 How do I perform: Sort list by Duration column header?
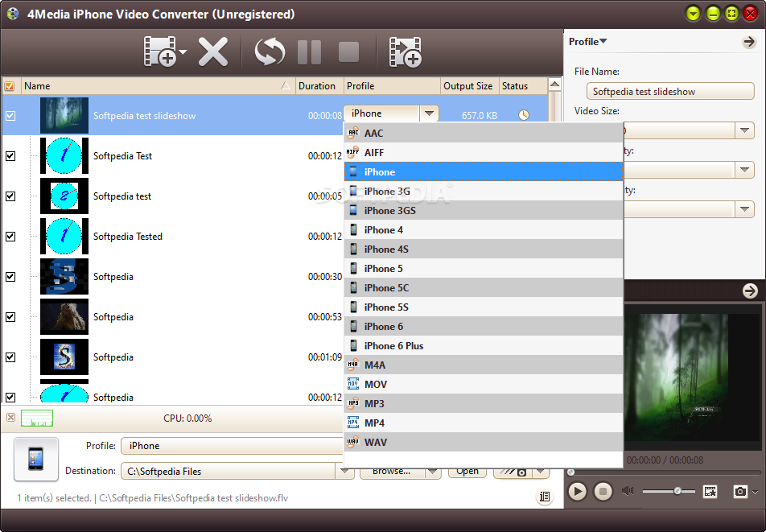pyautogui.click(x=319, y=86)
